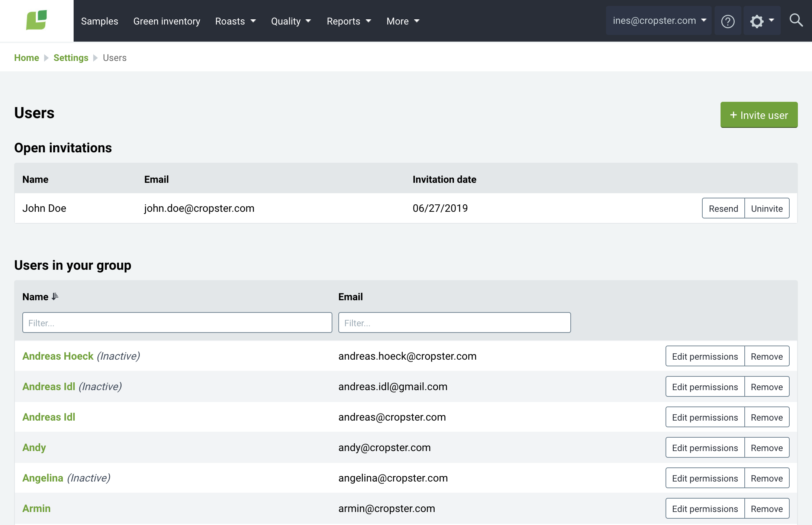Click the 06/27/2019 invitation date
Screen dimensions: 812x525
point(440,208)
